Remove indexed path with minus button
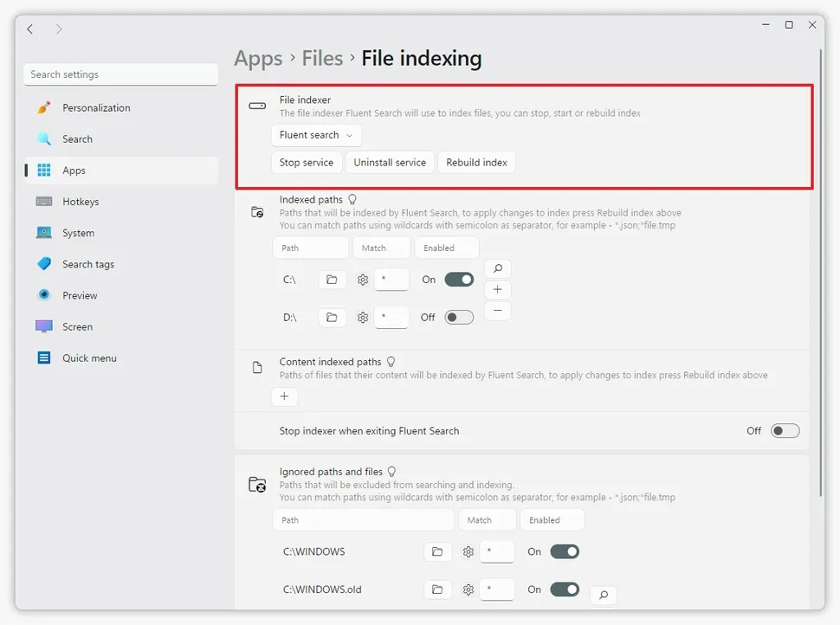Screen dimensions: 840x625 click(498, 311)
